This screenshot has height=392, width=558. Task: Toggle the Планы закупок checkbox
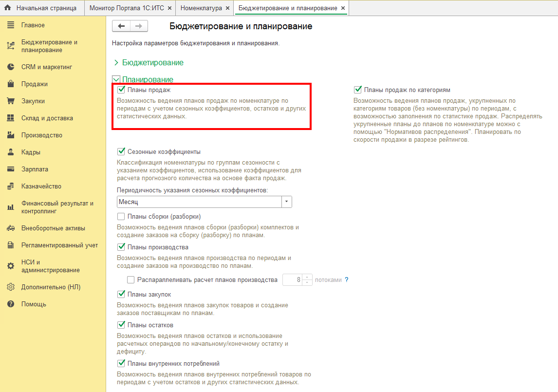pos(121,295)
